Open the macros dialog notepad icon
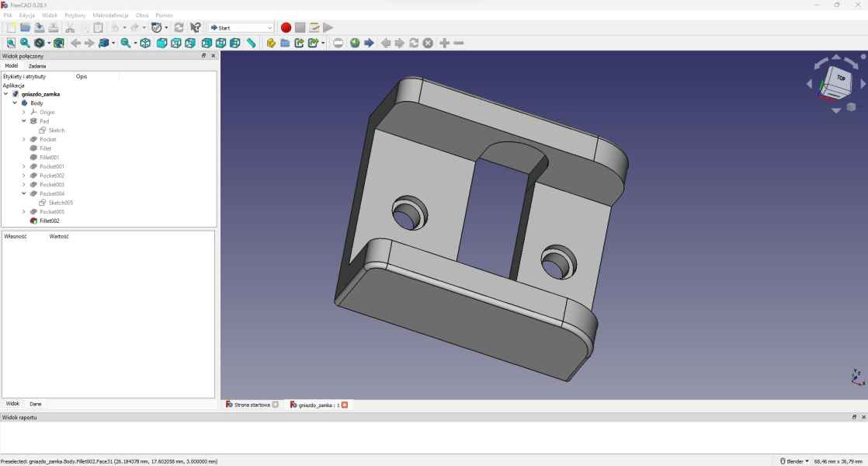Viewport: 868px width, 466px height. click(x=314, y=28)
